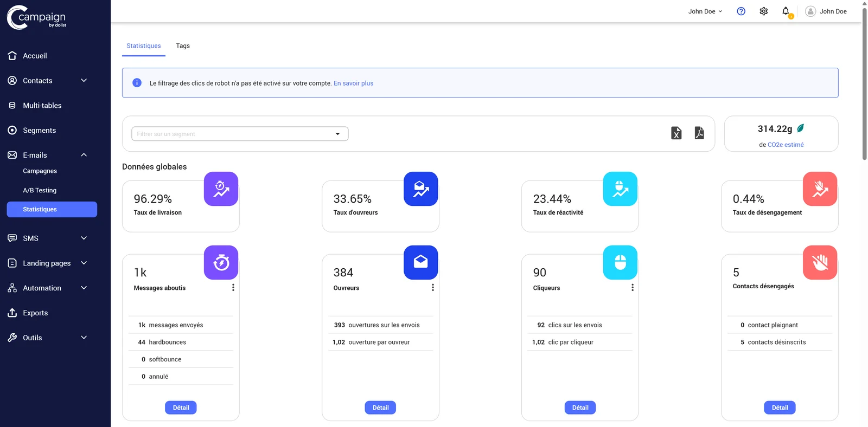
Task: Open the help question mark icon
Action: 741,11
